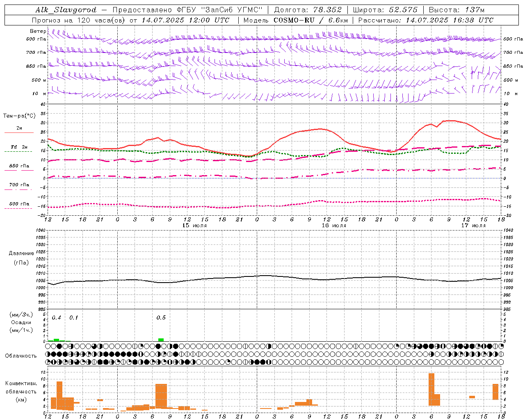Screen dimensions: 525x420
Task: Click the last orange convective bar at hour 18
Action: point(495,392)
